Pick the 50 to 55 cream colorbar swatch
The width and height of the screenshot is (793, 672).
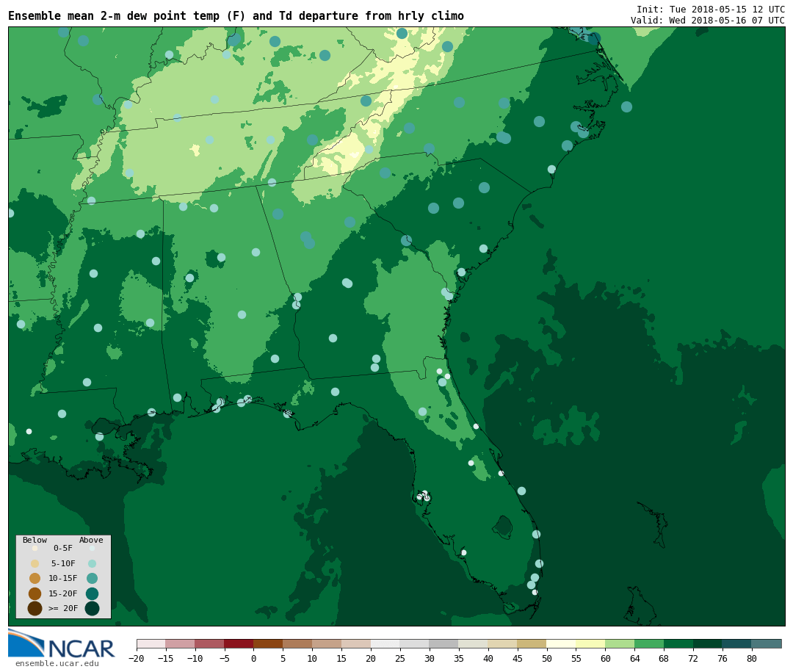coord(562,643)
